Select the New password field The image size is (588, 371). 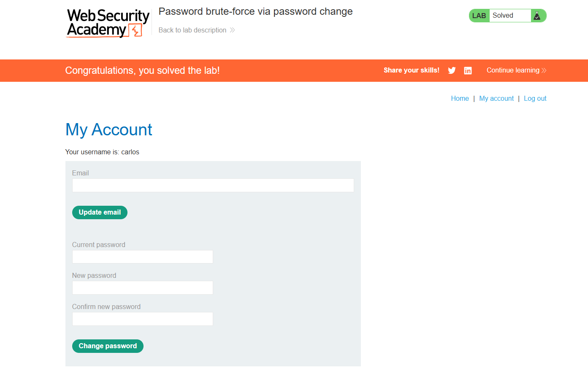(142, 288)
